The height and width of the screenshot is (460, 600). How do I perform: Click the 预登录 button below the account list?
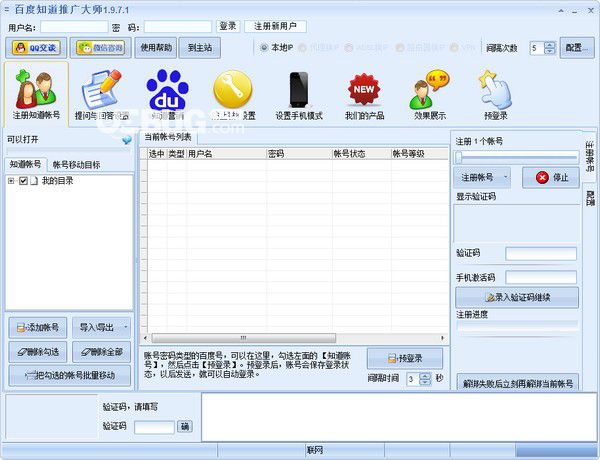405,359
